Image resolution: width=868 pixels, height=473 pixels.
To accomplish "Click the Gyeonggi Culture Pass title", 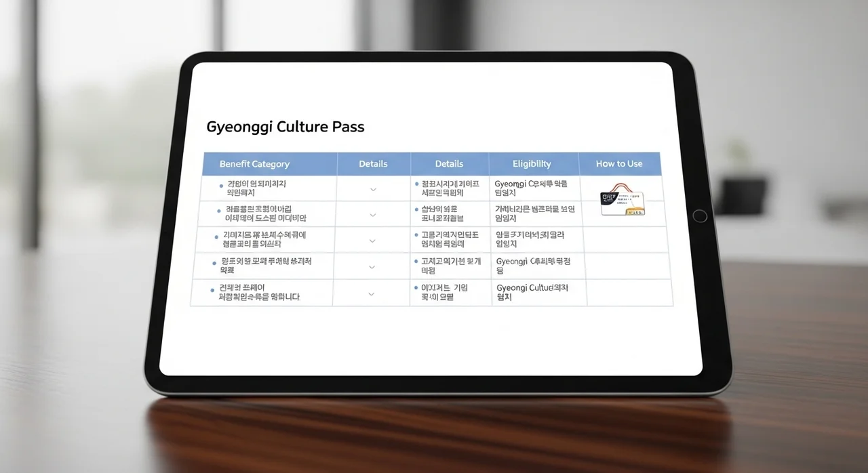I will 285,127.
